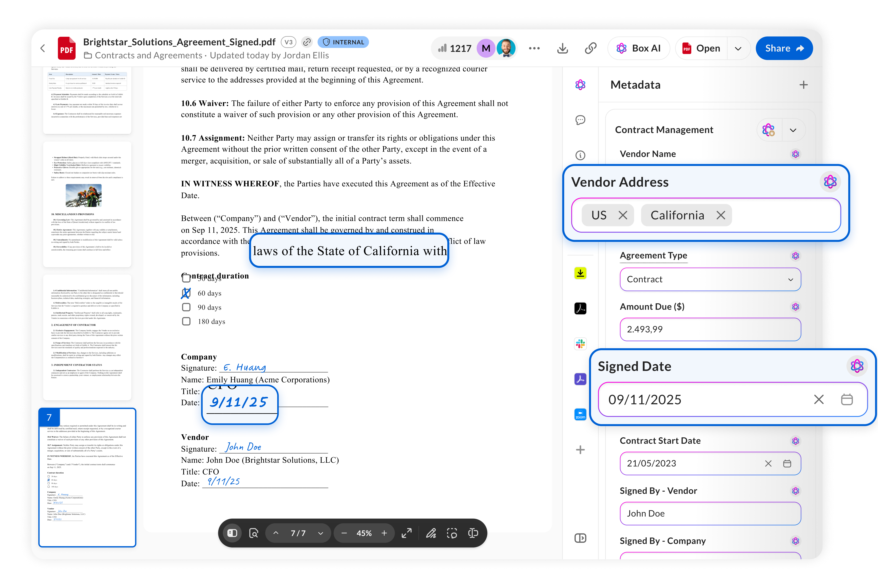Add a metadata template with the plus

pos(803,85)
